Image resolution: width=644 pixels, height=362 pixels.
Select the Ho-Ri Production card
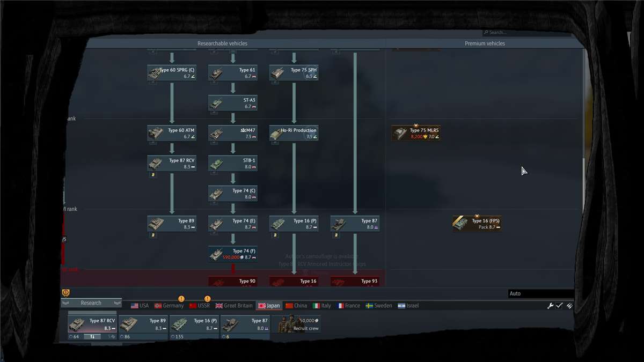[294, 133]
